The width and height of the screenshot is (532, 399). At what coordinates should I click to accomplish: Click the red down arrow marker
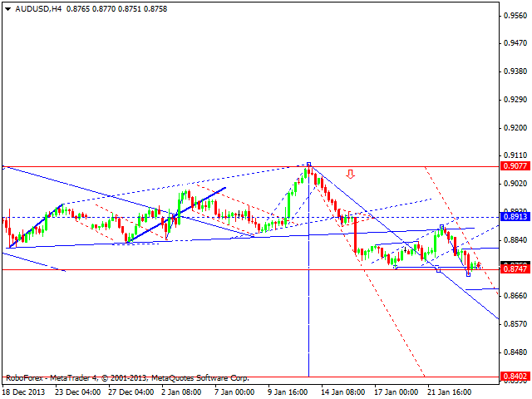click(351, 175)
